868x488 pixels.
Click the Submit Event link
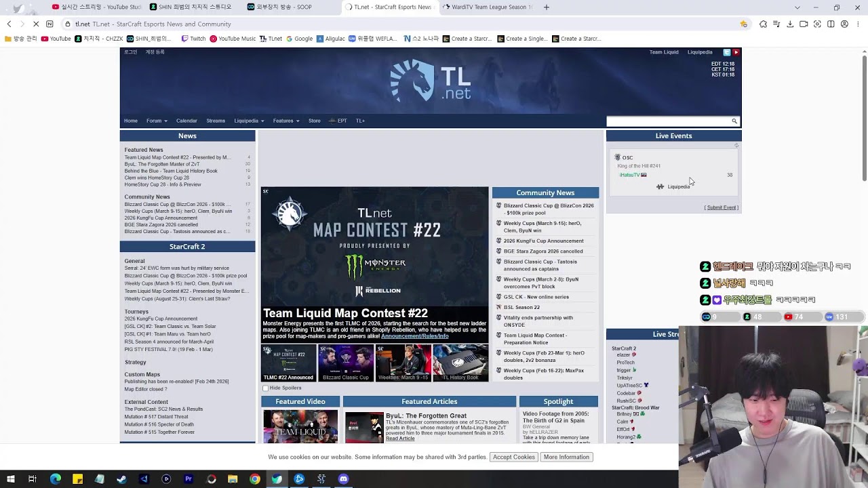pos(722,207)
